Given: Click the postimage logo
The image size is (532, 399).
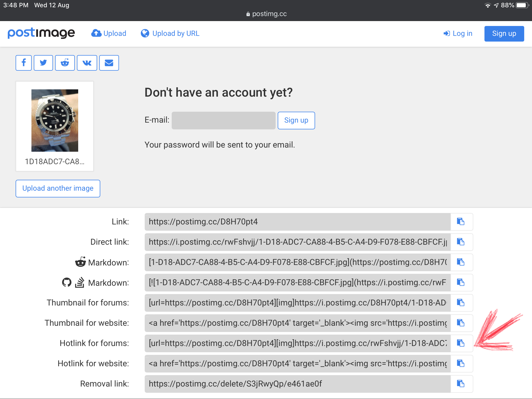Looking at the screenshot, I should pos(41,33).
